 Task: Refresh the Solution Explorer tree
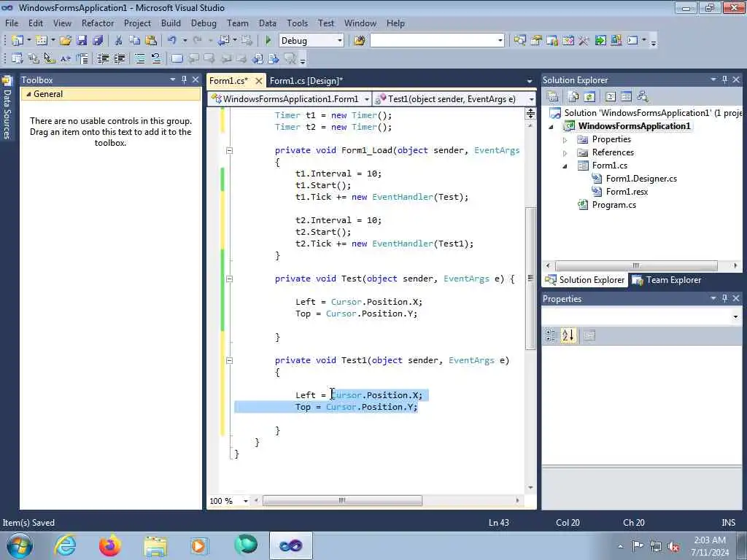click(x=589, y=97)
